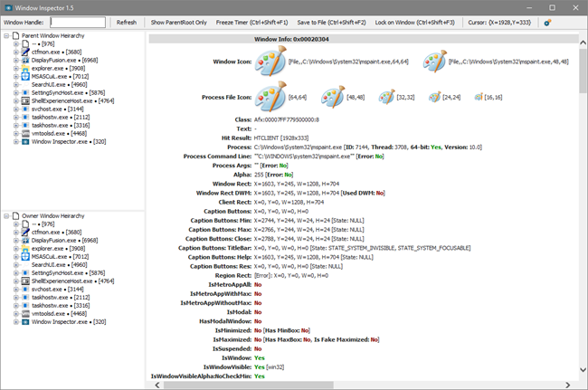The height and width of the screenshot is (390, 588).
Task: Collapse the Owner Window Heirarchy root node
Action: [x=7, y=216]
